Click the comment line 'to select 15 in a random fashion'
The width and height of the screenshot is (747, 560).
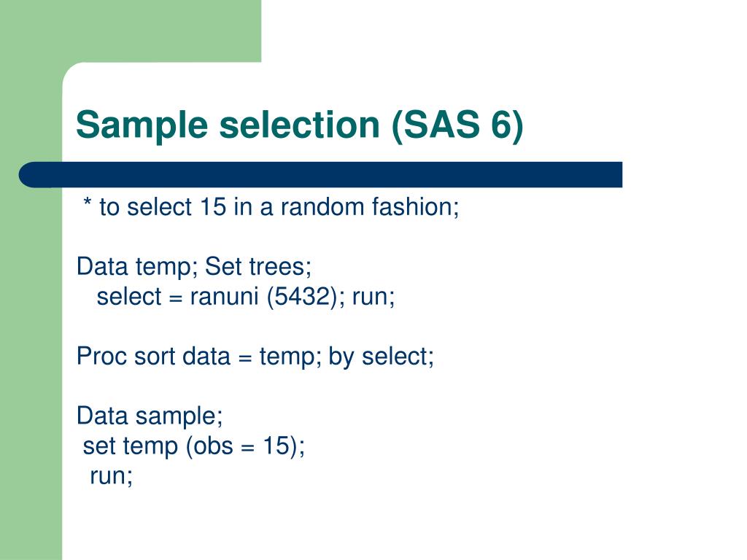(279, 207)
